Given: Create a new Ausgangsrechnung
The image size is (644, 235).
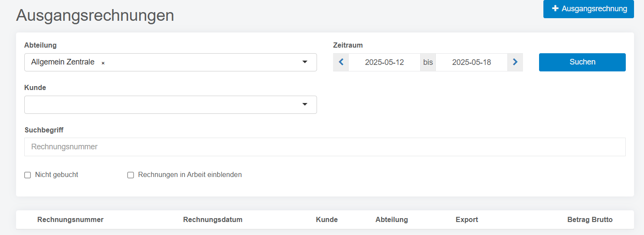Looking at the screenshot, I should click(x=588, y=9).
